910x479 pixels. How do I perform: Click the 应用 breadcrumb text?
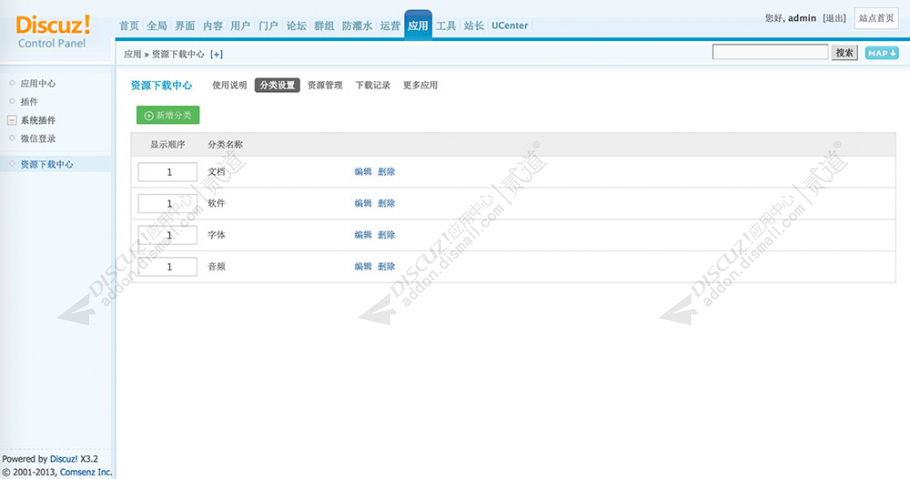pyautogui.click(x=132, y=54)
